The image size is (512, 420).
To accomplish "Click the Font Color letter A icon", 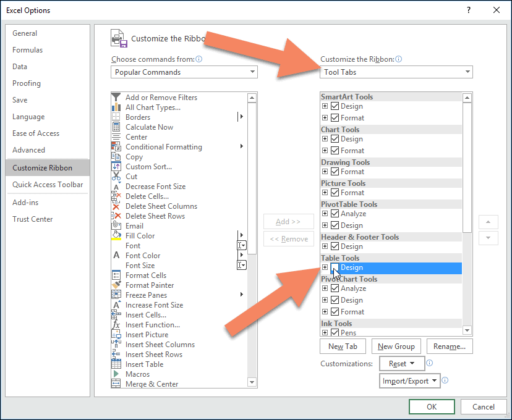I will click(116, 255).
